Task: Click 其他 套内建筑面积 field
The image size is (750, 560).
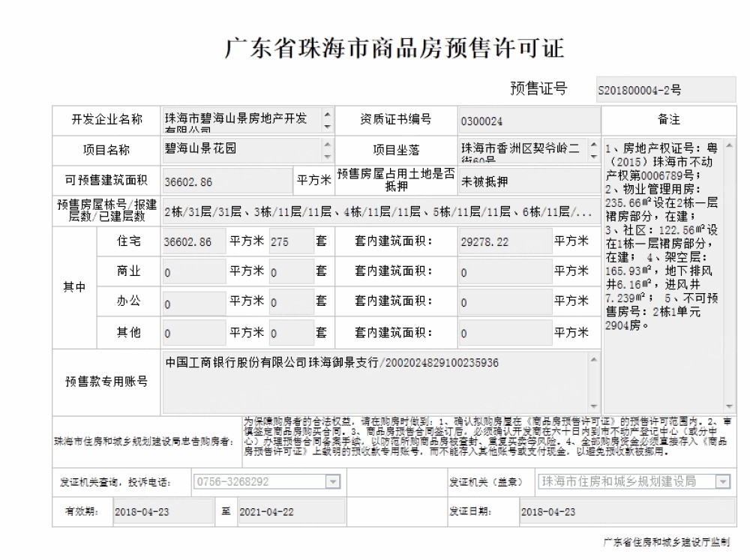Action: [x=505, y=332]
